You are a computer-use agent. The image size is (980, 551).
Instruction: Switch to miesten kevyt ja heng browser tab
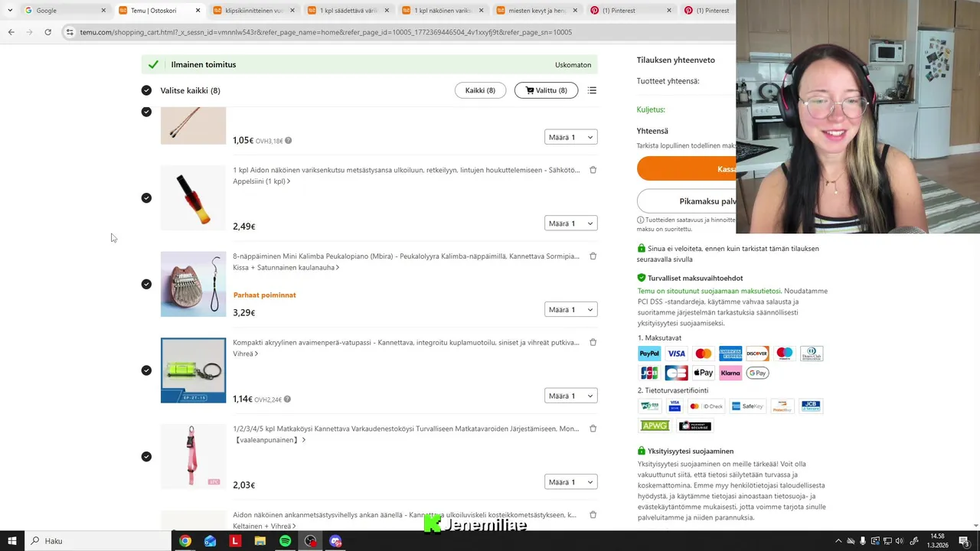pos(537,11)
